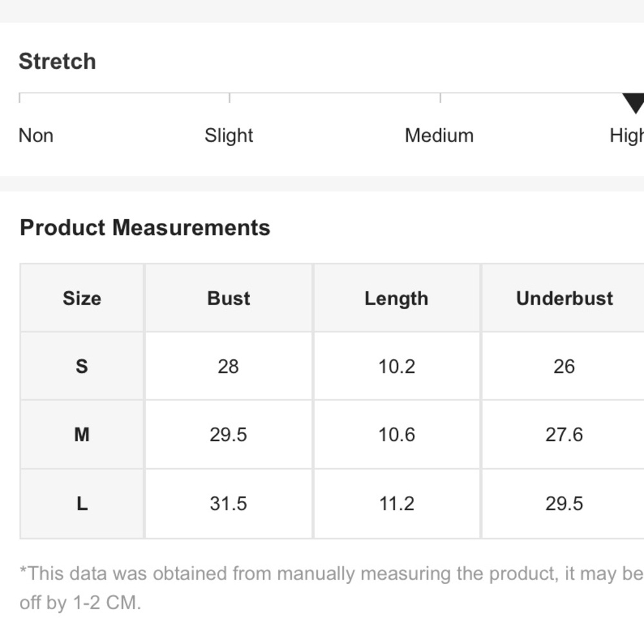Click the Size column header
Screen dimensions: 644x644
(82, 298)
